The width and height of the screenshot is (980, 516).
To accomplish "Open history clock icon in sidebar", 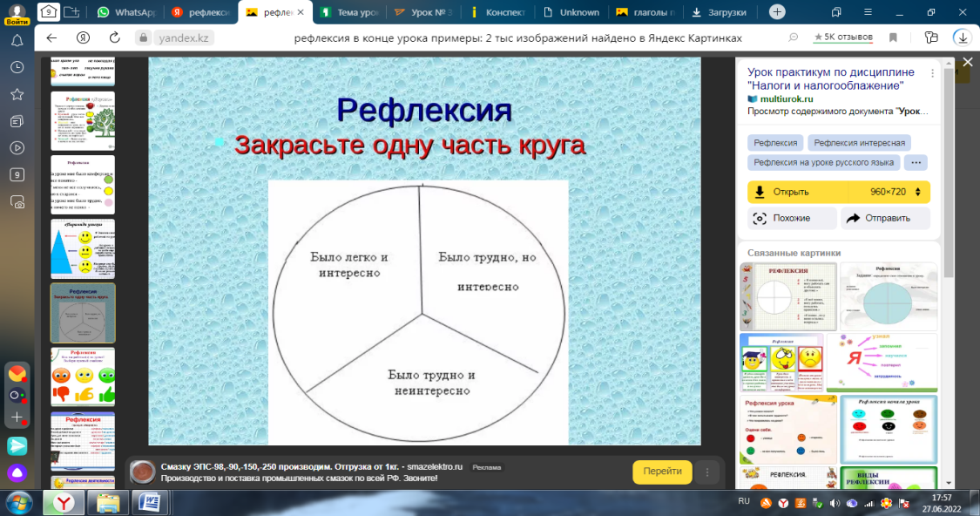I will [x=17, y=67].
